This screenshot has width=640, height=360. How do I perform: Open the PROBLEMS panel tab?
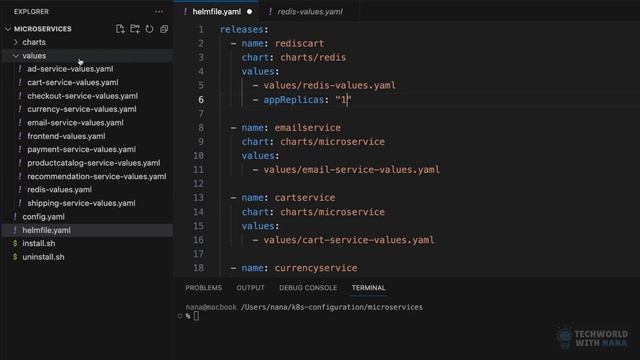(204, 288)
